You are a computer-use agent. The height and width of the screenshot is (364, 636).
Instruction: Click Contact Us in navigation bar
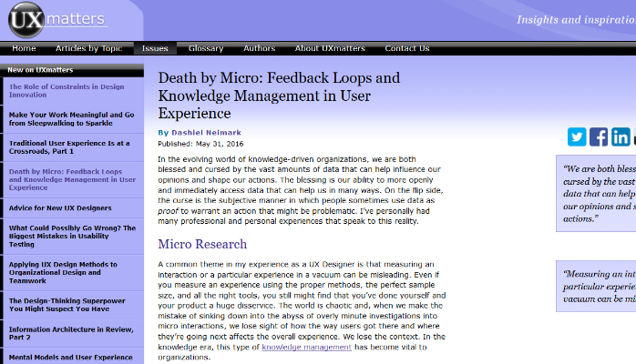pos(407,48)
